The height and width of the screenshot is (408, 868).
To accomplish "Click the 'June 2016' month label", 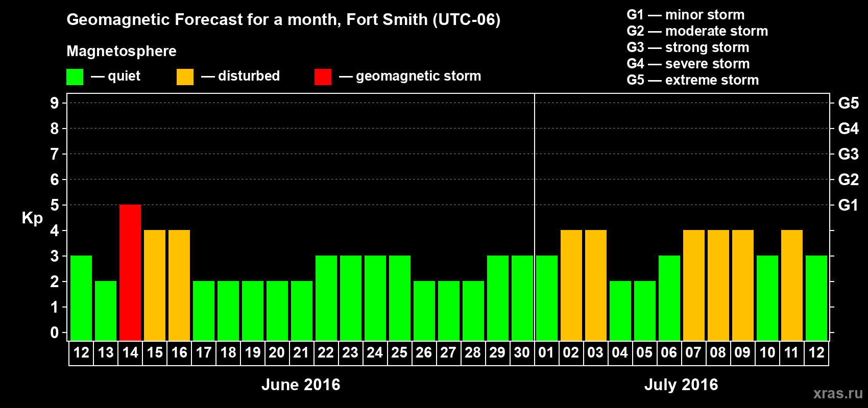I will 301,385.
